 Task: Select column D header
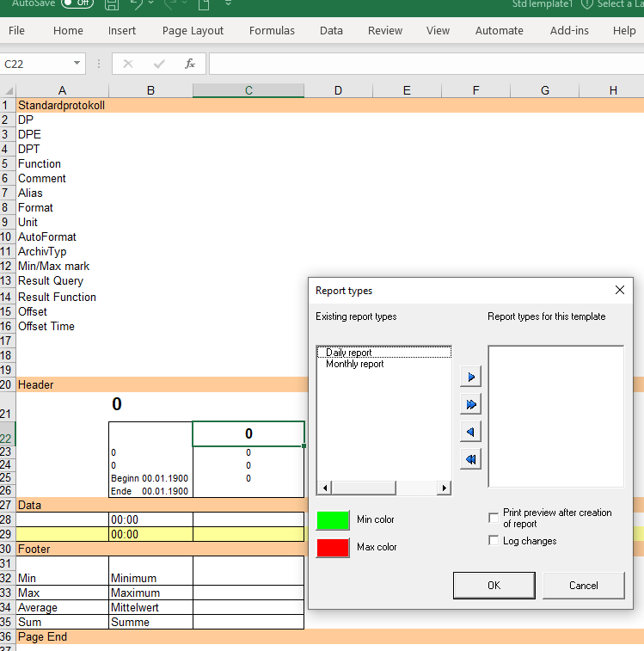pyautogui.click(x=338, y=90)
